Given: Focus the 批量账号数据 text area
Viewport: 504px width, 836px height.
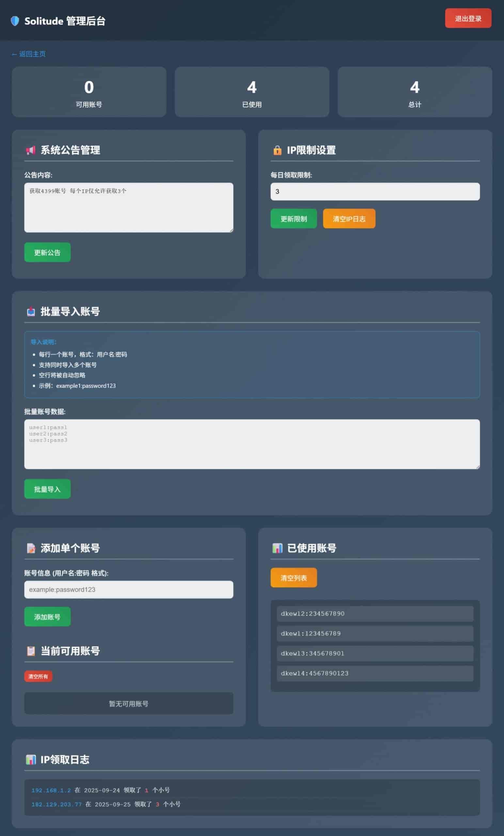Looking at the screenshot, I should coord(252,444).
